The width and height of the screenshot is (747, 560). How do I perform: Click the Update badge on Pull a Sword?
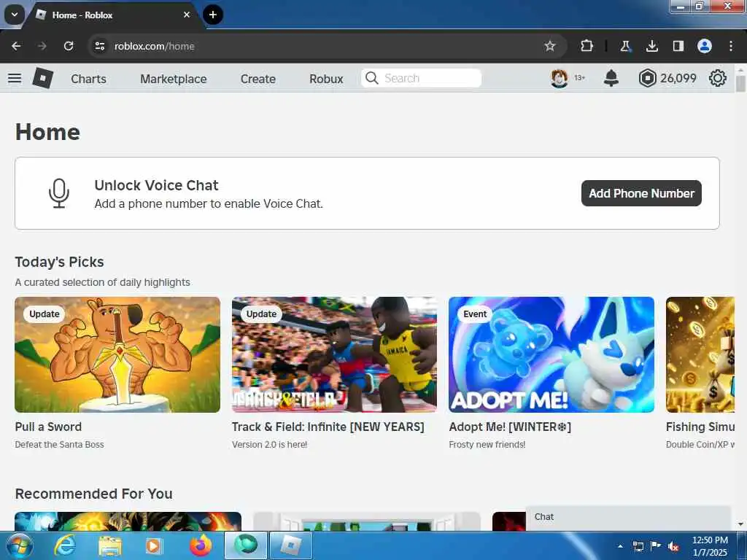coord(44,314)
